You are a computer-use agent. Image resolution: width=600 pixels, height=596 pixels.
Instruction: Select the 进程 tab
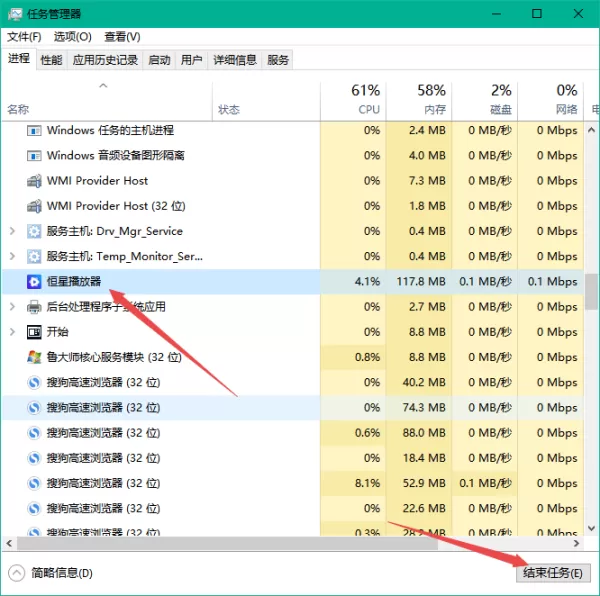[x=19, y=59]
